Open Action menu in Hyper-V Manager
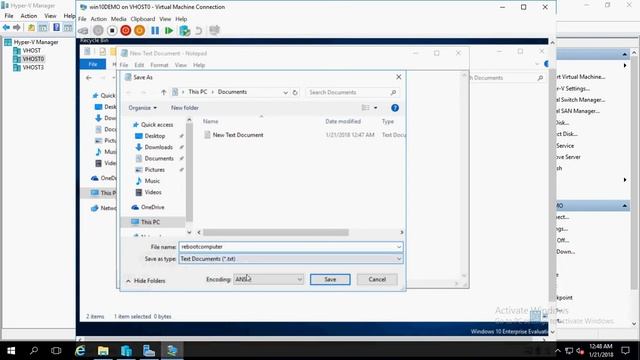The image size is (640, 360). click(x=29, y=16)
